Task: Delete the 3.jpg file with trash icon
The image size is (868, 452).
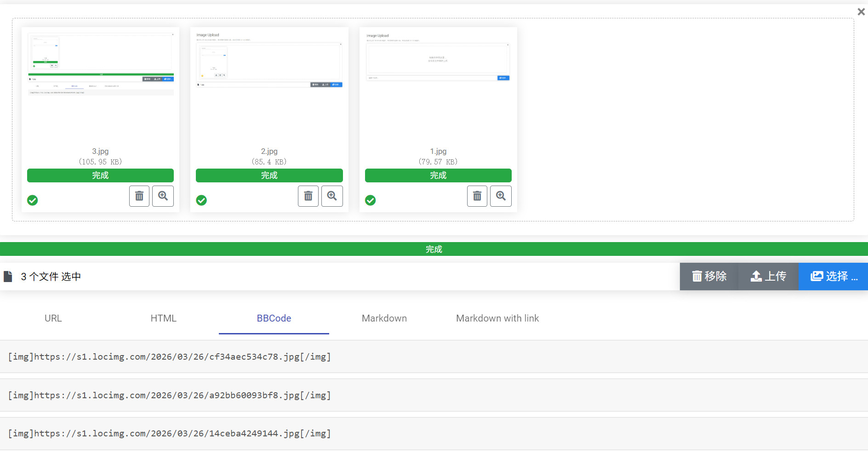Action: (x=139, y=196)
